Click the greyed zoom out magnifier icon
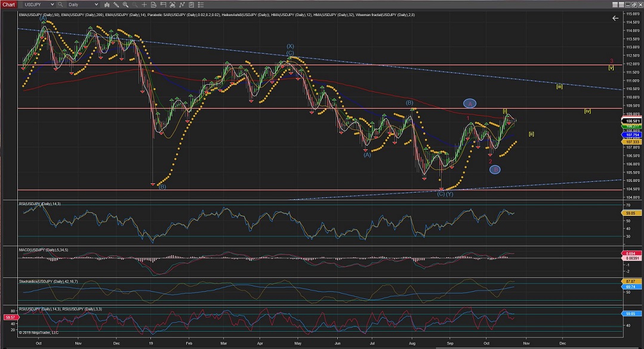This screenshot has width=644, height=349. (x=135, y=5)
